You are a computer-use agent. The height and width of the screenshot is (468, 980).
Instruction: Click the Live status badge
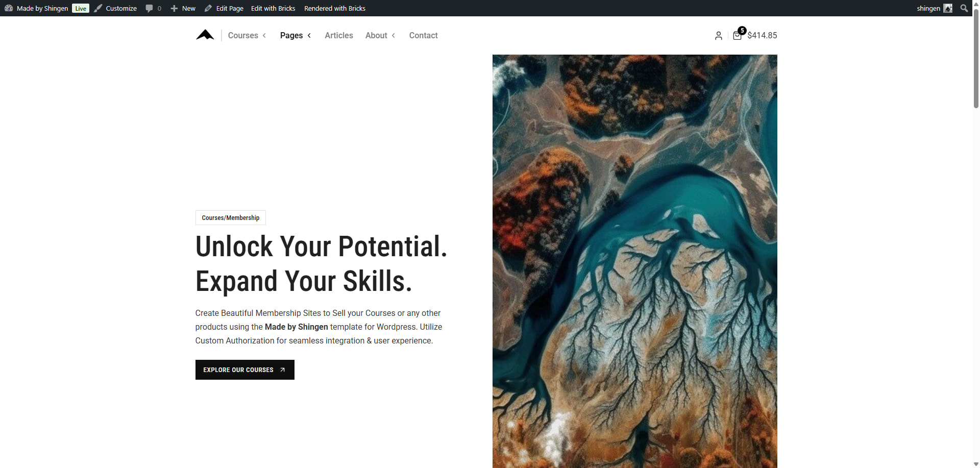click(81, 8)
